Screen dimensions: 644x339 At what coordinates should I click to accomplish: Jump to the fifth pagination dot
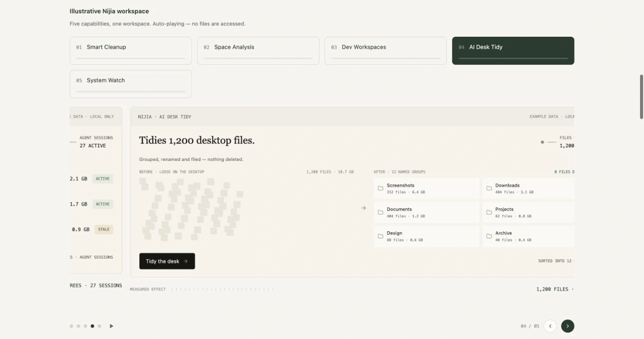point(100,326)
